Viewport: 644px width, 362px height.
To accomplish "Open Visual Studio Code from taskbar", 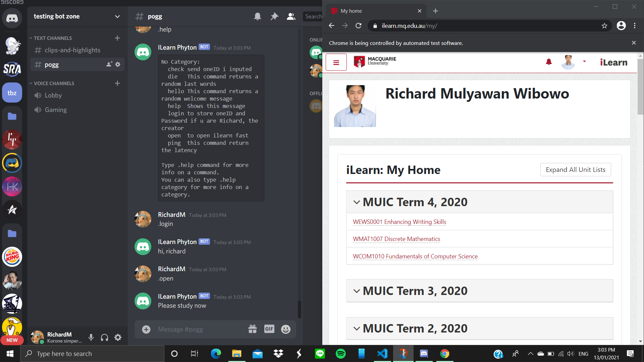I will point(382,354).
